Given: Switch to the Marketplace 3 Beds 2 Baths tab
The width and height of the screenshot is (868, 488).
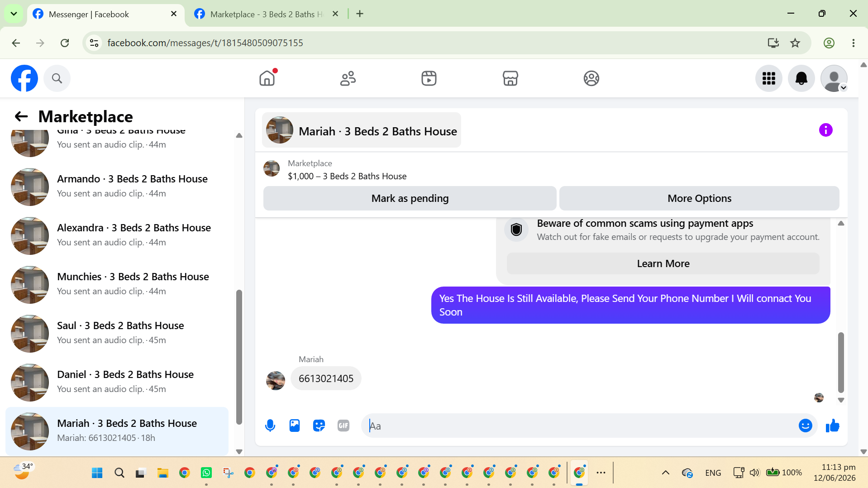Looking at the screenshot, I should [267, 14].
